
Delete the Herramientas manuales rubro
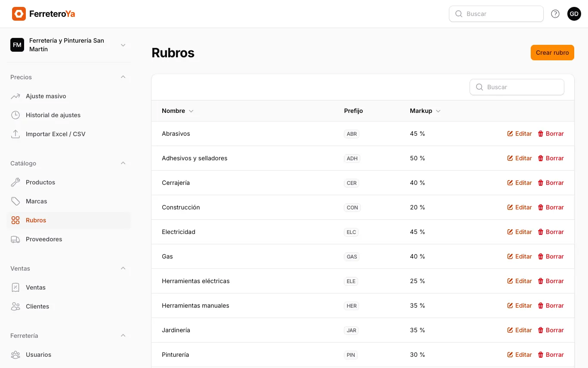(x=551, y=306)
